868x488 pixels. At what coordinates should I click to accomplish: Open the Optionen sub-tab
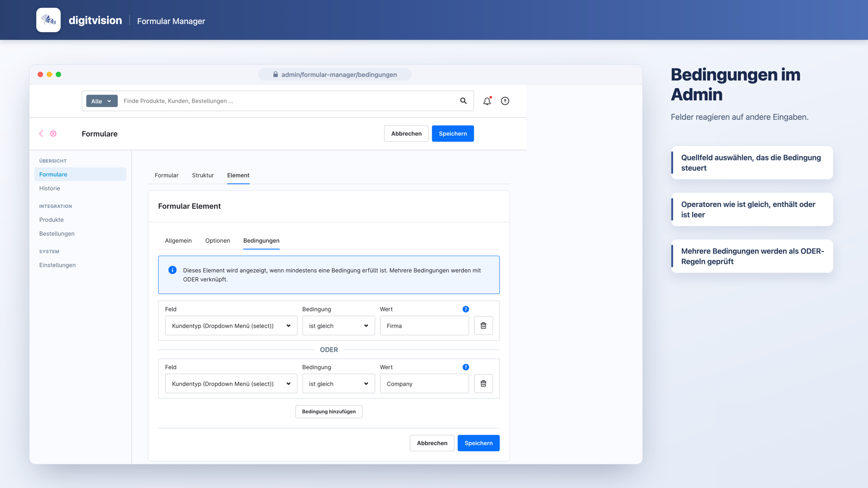(x=217, y=240)
